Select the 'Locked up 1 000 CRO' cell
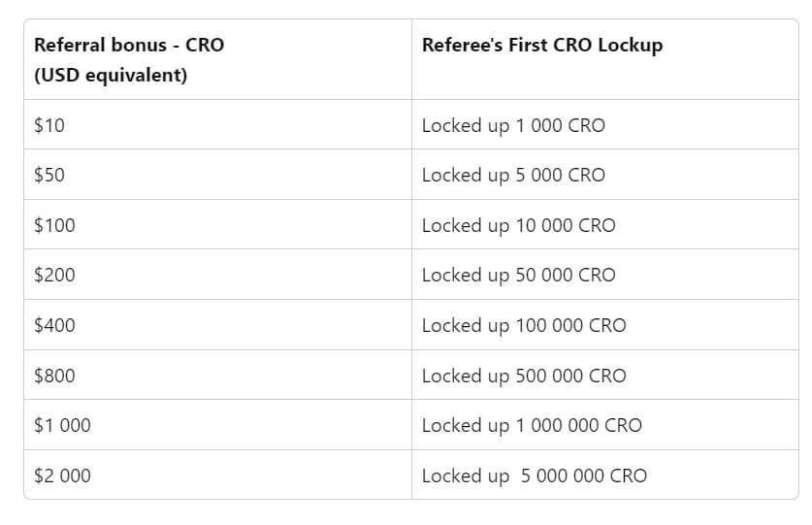The width and height of the screenshot is (812, 525). pos(513,125)
